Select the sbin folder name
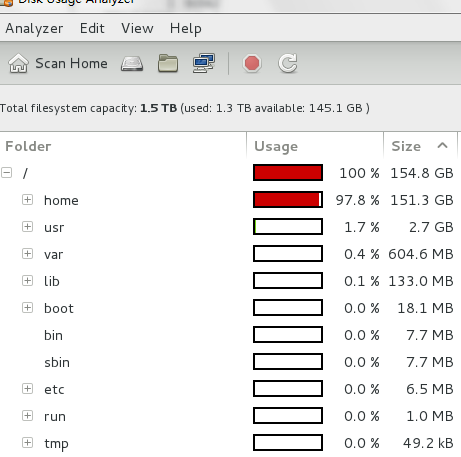Screen dimensions: 461x457 point(57,362)
